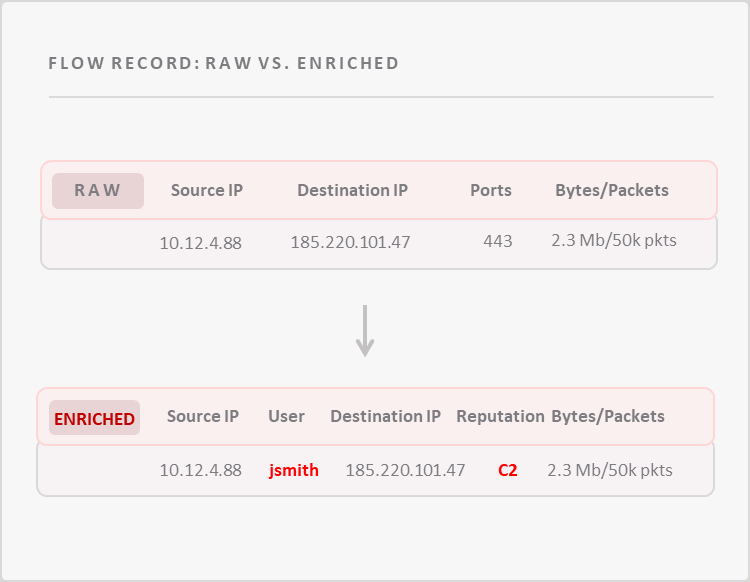This screenshot has height=582, width=750.
Task: Select 10.12.4.88 in the RAW record
Action: (200, 241)
